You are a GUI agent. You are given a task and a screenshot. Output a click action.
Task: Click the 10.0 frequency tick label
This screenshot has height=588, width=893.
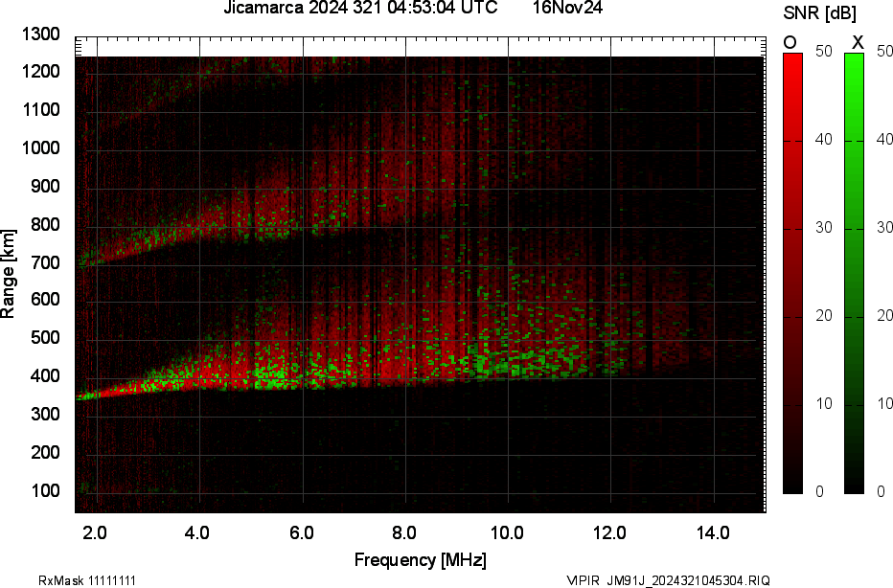pyautogui.click(x=507, y=533)
